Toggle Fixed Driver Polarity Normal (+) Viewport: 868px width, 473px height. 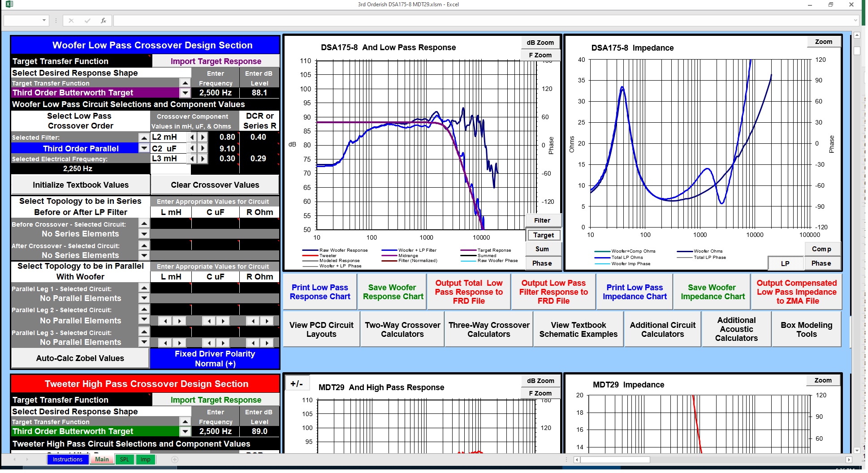tap(215, 358)
